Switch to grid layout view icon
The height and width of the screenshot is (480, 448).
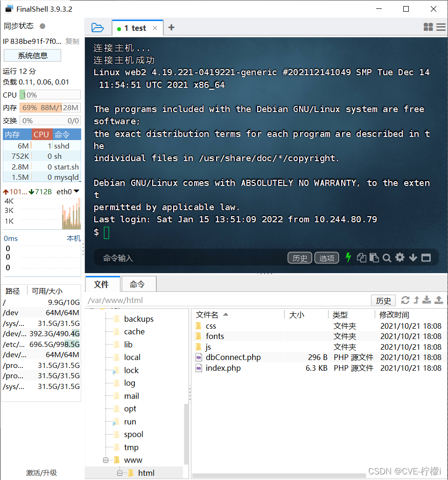tap(428, 27)
